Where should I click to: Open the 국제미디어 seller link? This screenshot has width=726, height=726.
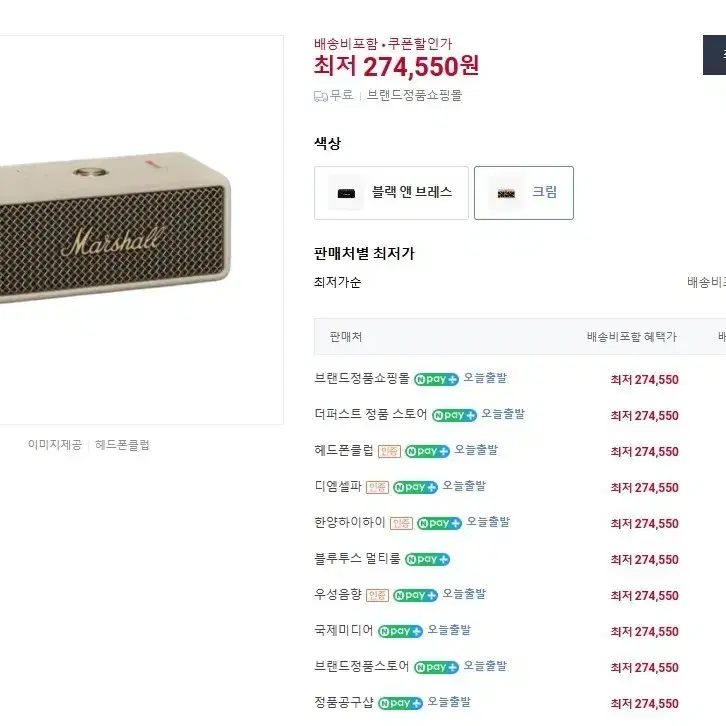pyautogui.click(x=343, y=631)
